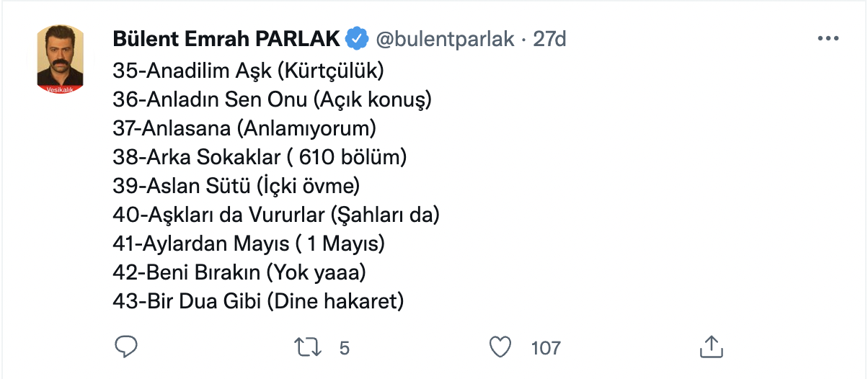The width and height of the screenshot is (868, 379).
Task: Click the last line "43-Bir Dua Gibi"
Action: (258, 301)
